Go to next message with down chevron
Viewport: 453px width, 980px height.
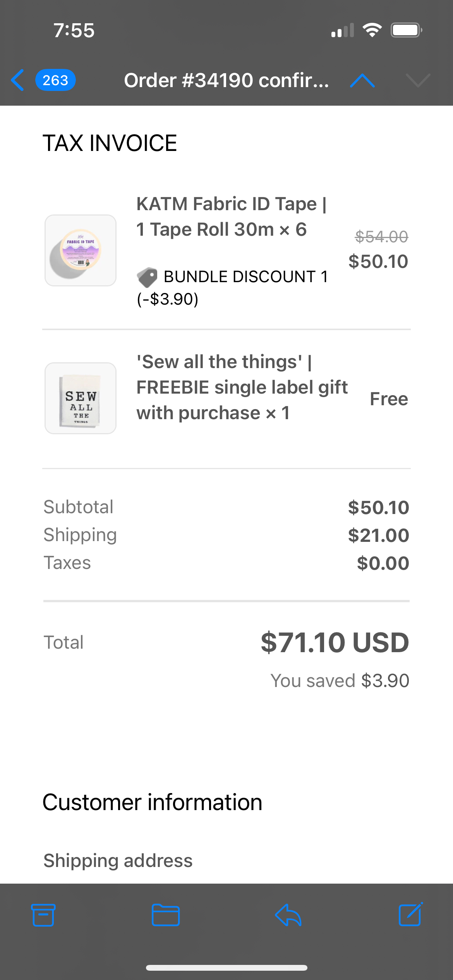418,81
